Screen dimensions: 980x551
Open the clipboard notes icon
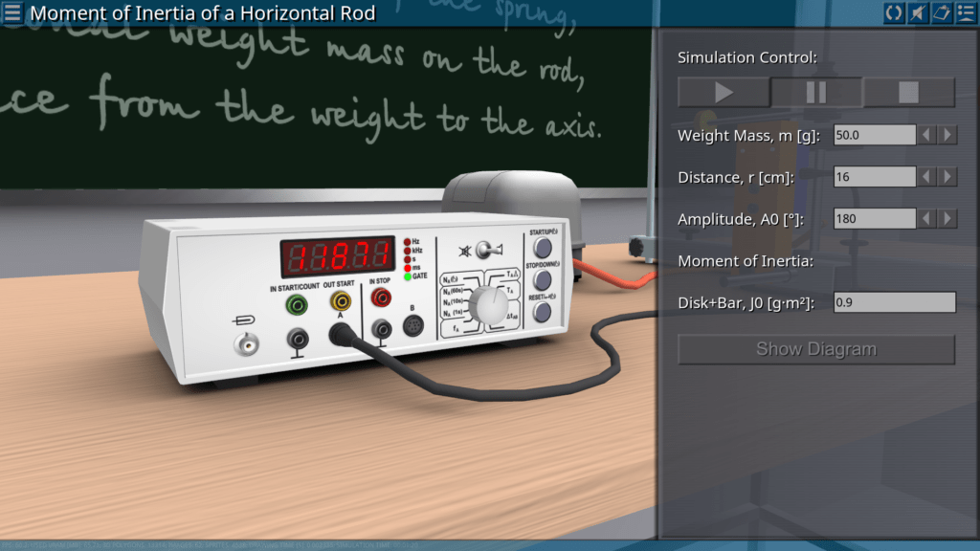pyautogui.click(x=942, y=12)
